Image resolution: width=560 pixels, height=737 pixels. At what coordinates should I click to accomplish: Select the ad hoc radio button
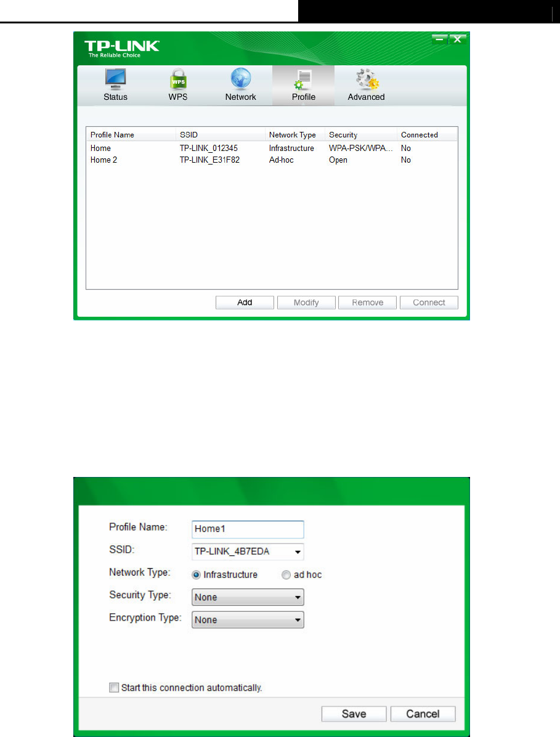[286, 575]
